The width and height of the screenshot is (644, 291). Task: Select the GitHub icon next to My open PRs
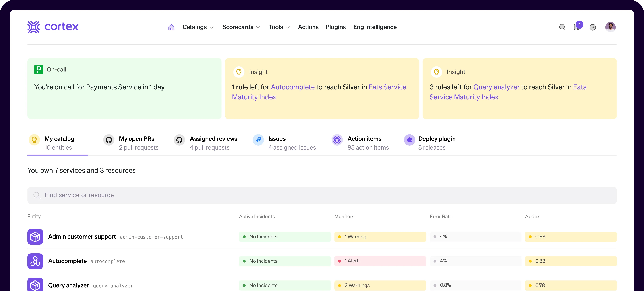coord(109,140)
